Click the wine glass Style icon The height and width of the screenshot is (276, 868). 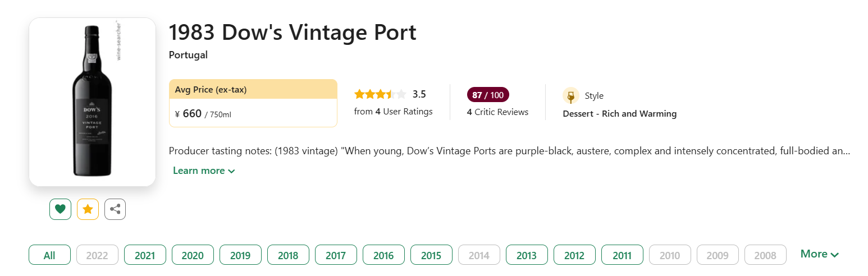click(571, 96)
